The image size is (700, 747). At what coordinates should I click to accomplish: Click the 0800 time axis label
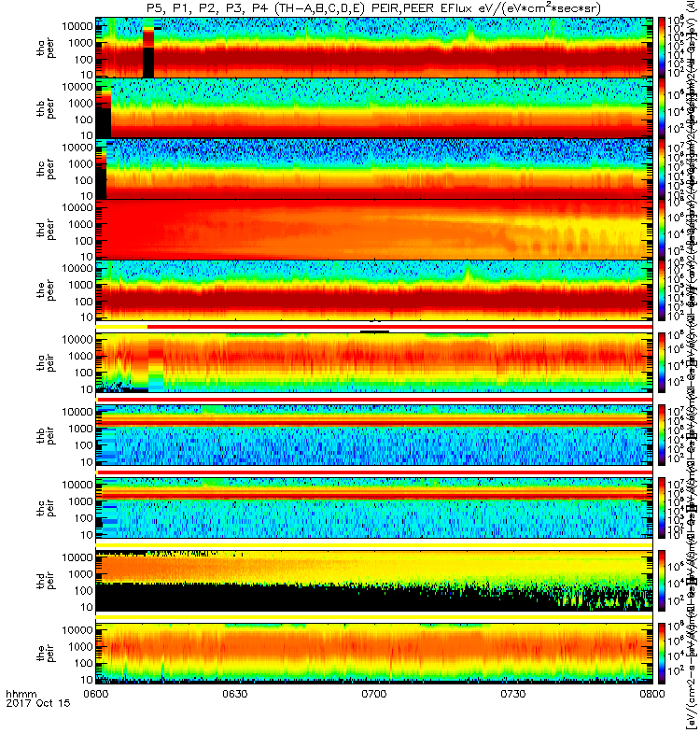pyautogui.click(x=652, y=694)
